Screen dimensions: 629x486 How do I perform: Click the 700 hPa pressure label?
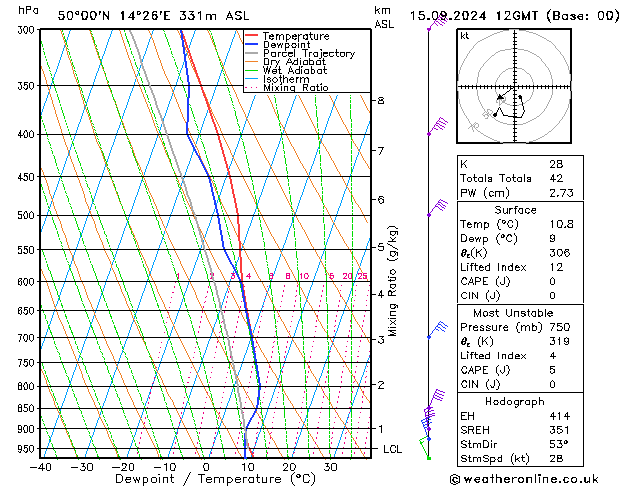28,338
